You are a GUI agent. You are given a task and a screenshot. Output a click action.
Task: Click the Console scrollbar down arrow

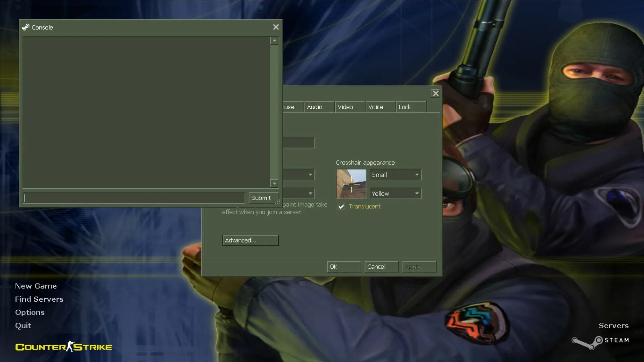[274, 183]
